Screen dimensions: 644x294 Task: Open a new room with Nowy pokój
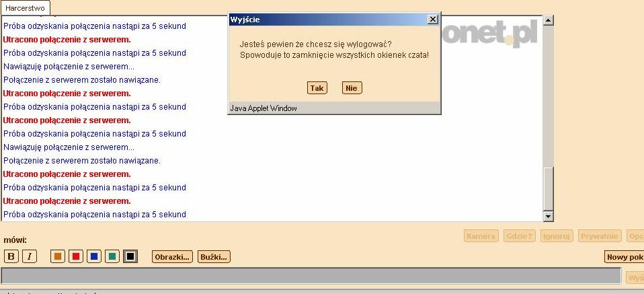tap(625, 256)
